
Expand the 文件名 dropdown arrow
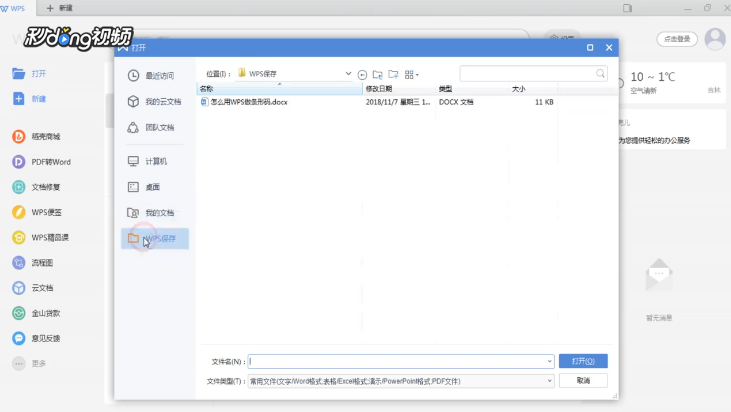click(550, 361)
